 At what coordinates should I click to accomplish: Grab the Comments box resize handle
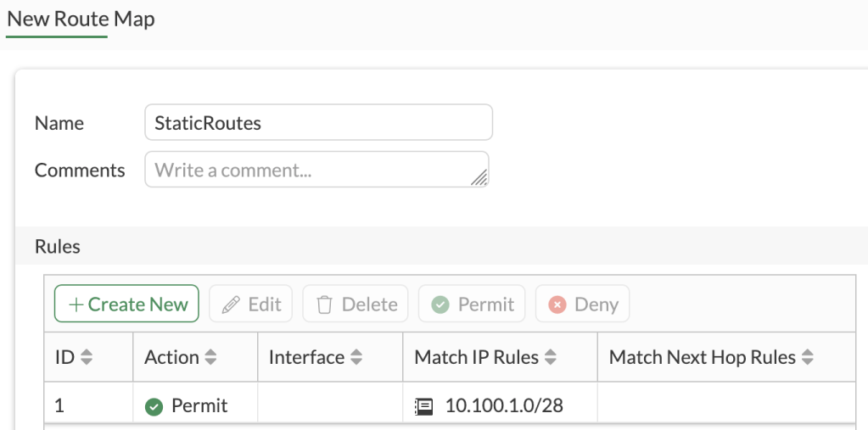[x=479, y=177]
